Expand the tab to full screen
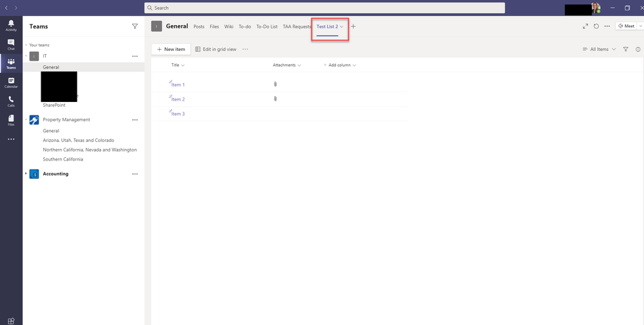This screenshot has height=325, width=644. pos(585,26)
